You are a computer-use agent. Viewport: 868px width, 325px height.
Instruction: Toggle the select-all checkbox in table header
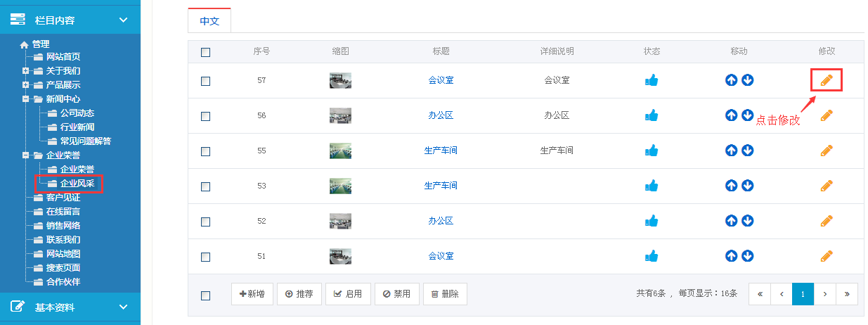coord(205,52)
